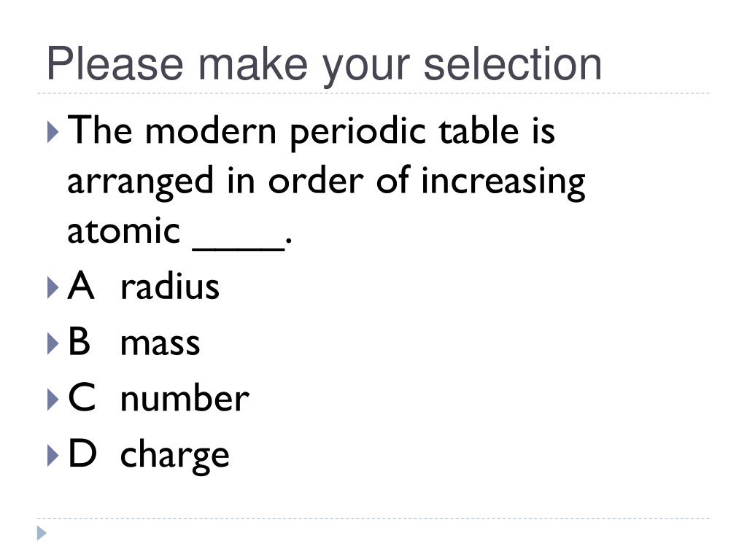Click the arrow bullet next to option D
Viewport: 747px width, 560px height.
click(53, 456)
